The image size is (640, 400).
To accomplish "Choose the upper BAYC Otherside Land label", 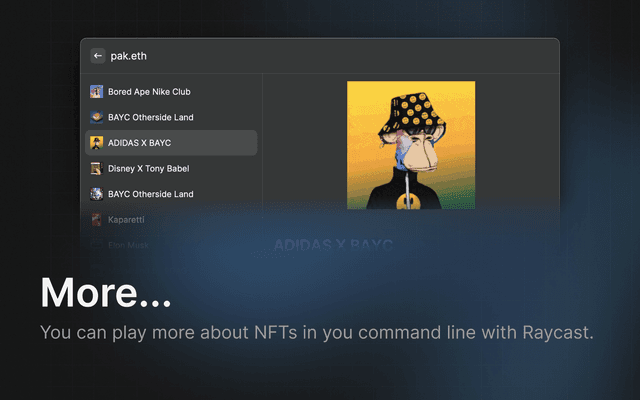I will click(x=150, y=117).
